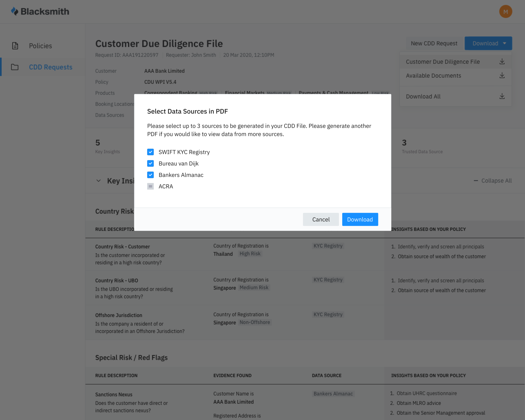
Task: Switch to Policies in the sidebar
Action: click(x=40, y=46)
